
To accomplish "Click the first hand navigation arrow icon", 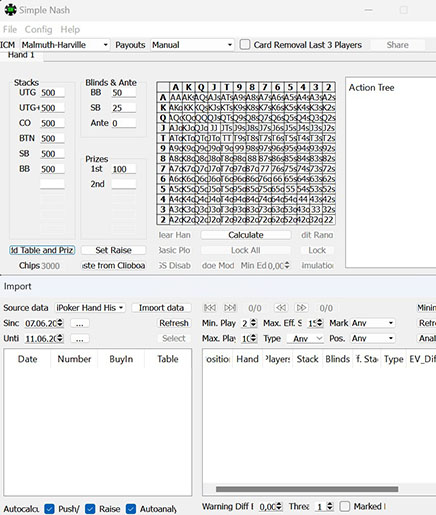I will pyautogui.click(x=210, y=308).
